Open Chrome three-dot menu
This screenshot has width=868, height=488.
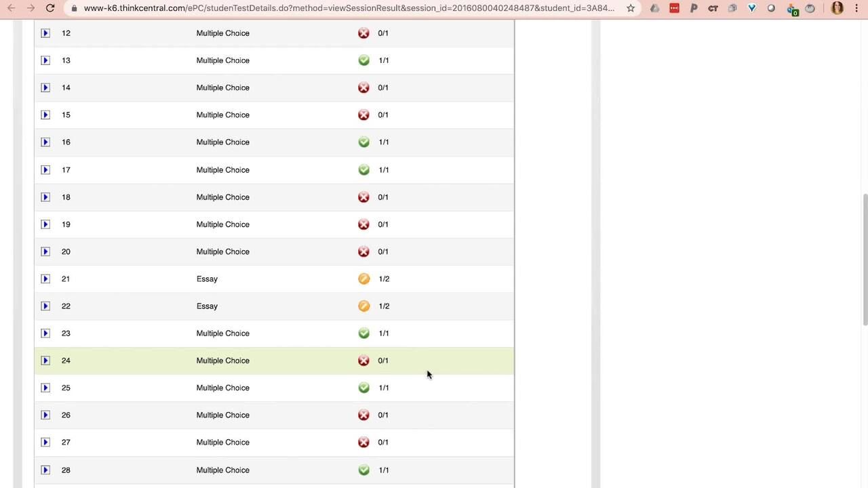(x=857, y=8)
